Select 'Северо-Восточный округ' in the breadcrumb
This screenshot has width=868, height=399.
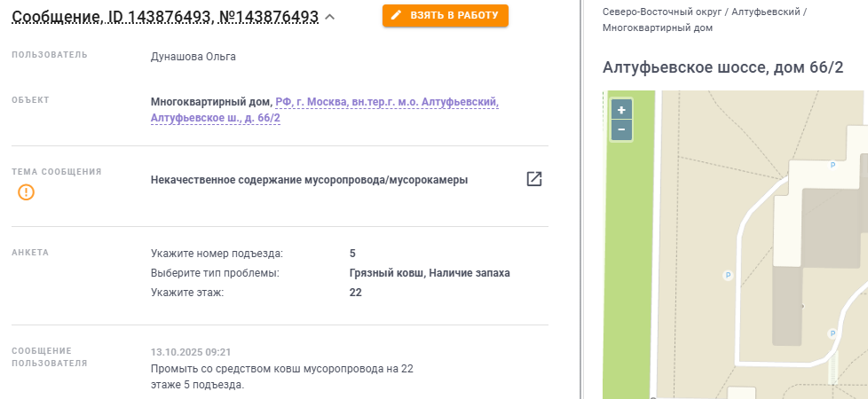(662, 12)
